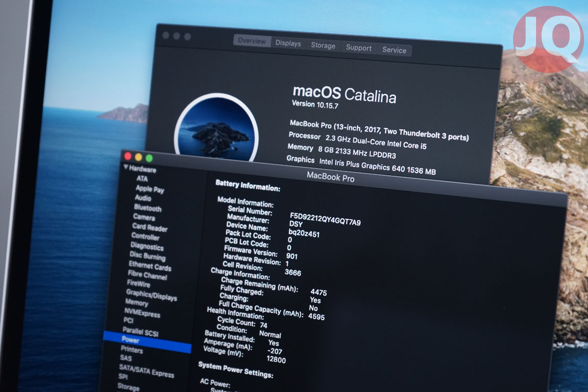Image resolution: width=588 pixels, height=392 pixels.
Task: Click the manufacturer value DSY
Action: tap(296, 224)
